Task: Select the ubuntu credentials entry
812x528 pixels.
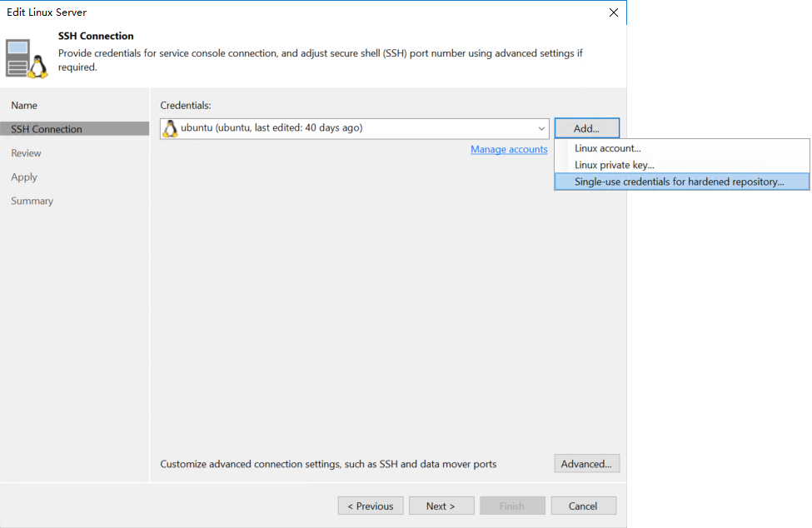Action: pyautogui.click(x=355, y=128)
